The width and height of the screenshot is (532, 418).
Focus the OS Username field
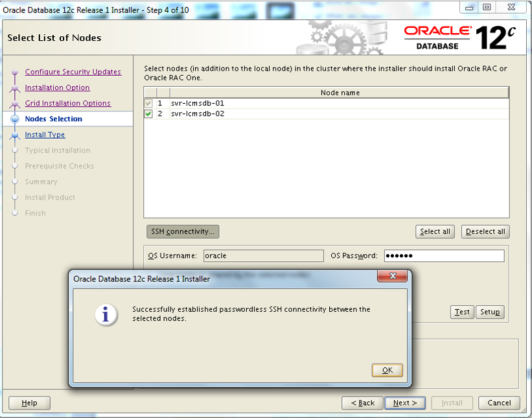[x=264, y=255]
